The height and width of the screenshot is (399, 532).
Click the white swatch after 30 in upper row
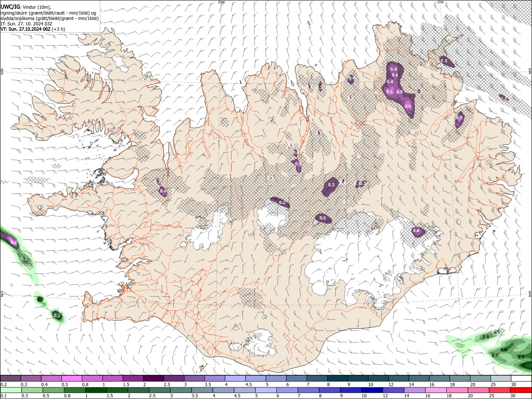click(x=521, y=379)
